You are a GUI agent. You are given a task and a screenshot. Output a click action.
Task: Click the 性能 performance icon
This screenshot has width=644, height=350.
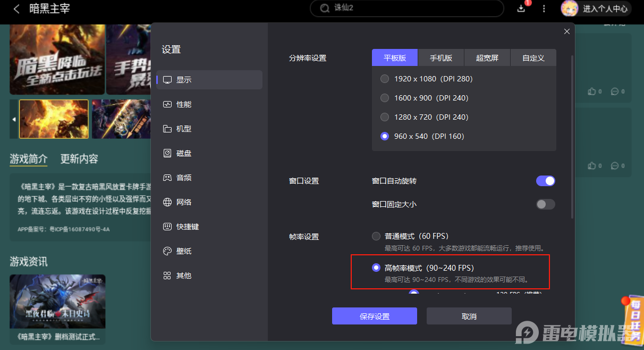click(x=167, y=104)
